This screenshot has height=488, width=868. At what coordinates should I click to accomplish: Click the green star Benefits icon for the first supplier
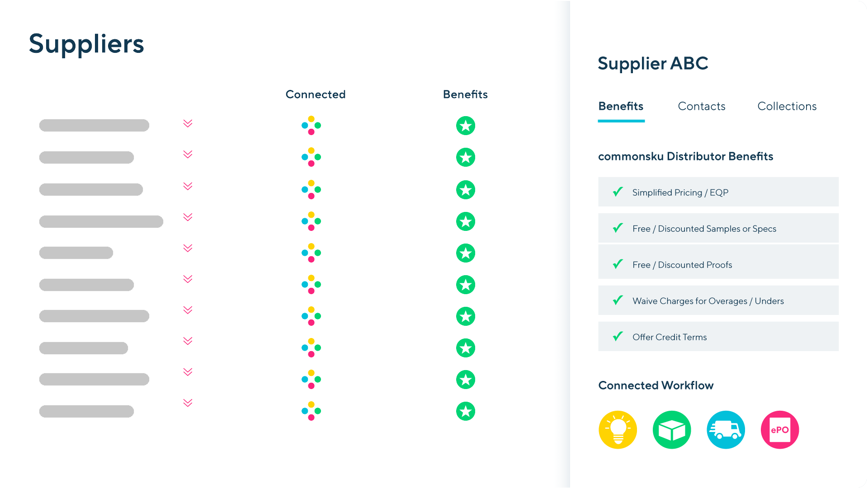pyautogui.click(x=466, y=126)
